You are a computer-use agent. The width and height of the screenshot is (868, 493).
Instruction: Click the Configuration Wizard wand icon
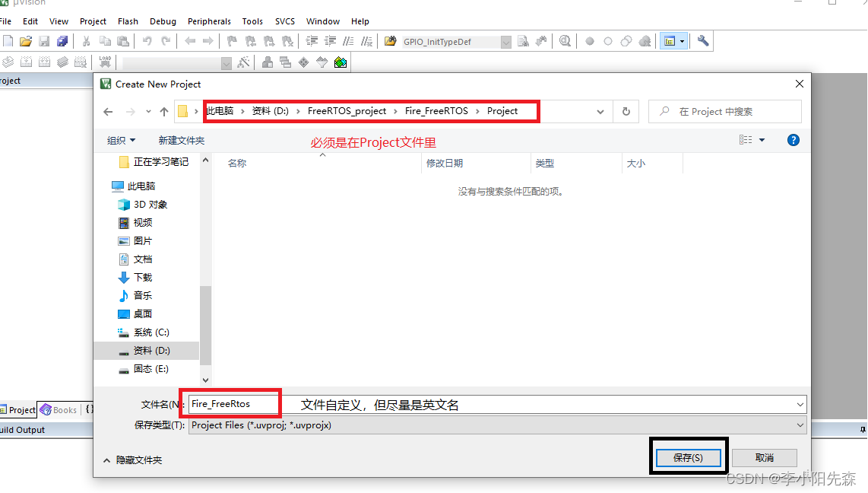click(242, 62)
